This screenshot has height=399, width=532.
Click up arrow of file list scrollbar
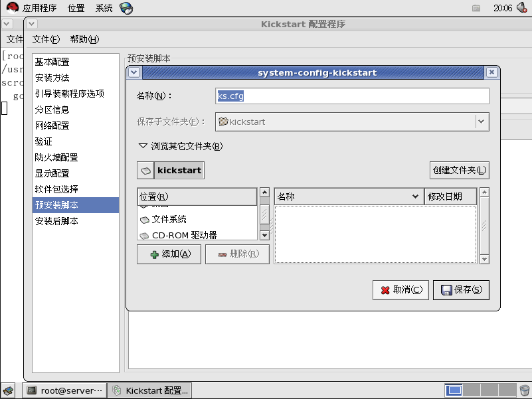(484, 193)
